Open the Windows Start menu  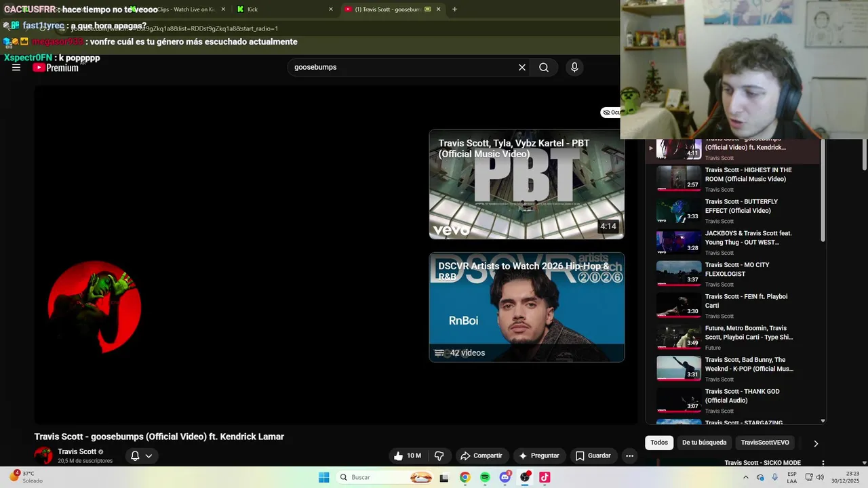tap(324, 477)
